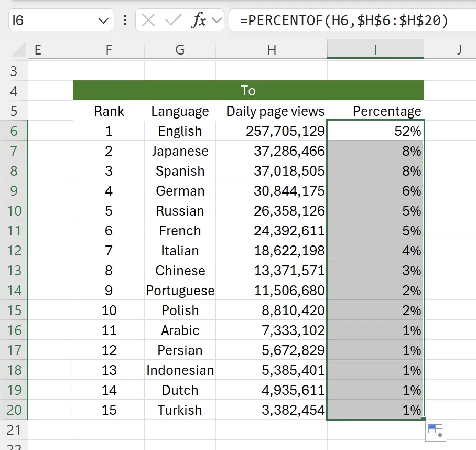Viewport: 476px width, 450px height.
Task: Select column F header
Action: tap(109, 50)
